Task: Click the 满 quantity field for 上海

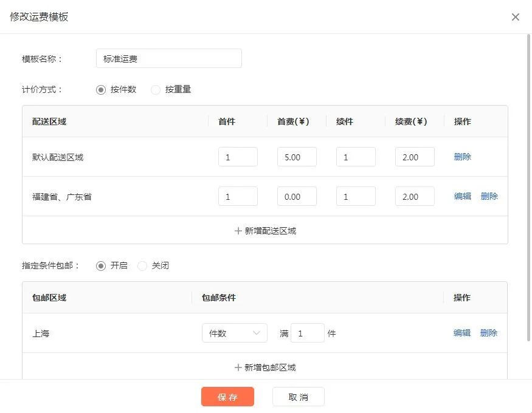Action: coord(308,333)
